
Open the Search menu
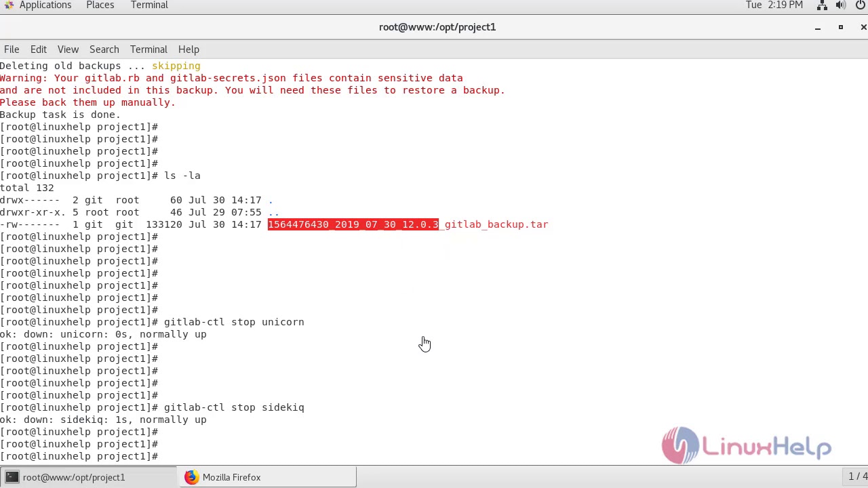(x=104, y=49)
